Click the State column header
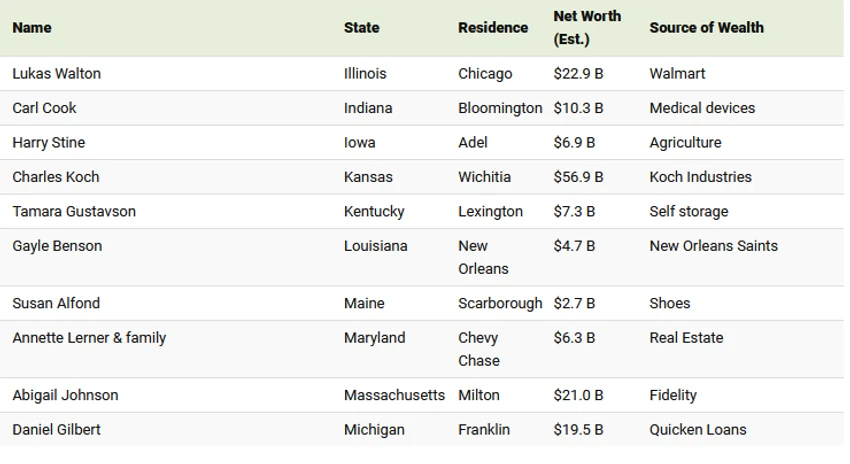 (x=362, y=28)
